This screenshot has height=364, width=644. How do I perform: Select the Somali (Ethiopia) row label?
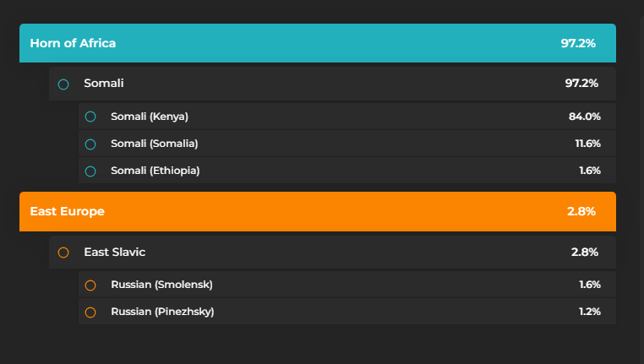(156, 171)
